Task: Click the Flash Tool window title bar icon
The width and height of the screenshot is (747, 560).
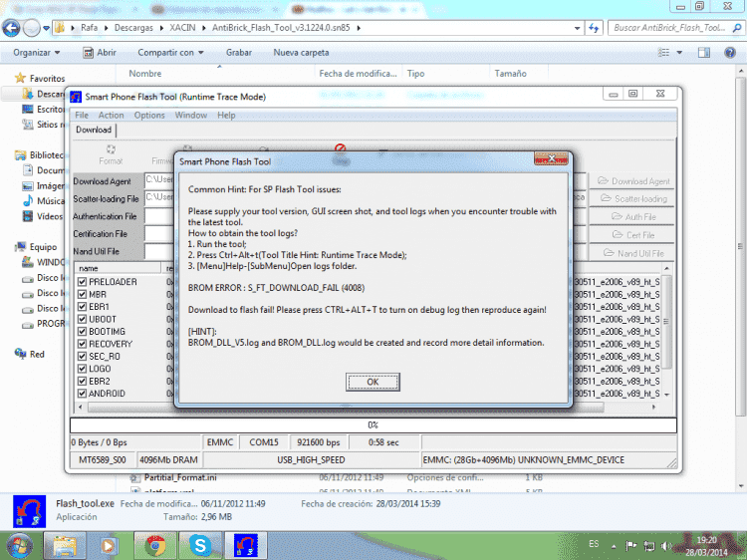Action: pos(76,97)
